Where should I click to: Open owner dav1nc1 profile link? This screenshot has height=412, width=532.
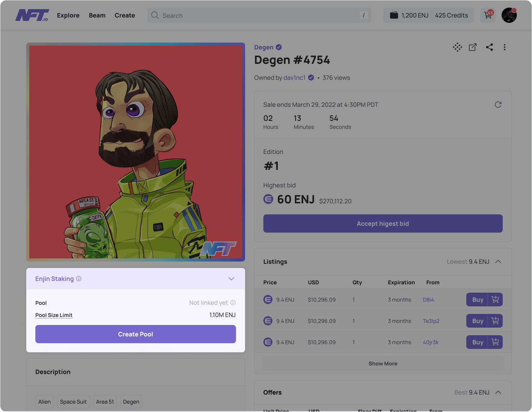(x=294, y=78)
